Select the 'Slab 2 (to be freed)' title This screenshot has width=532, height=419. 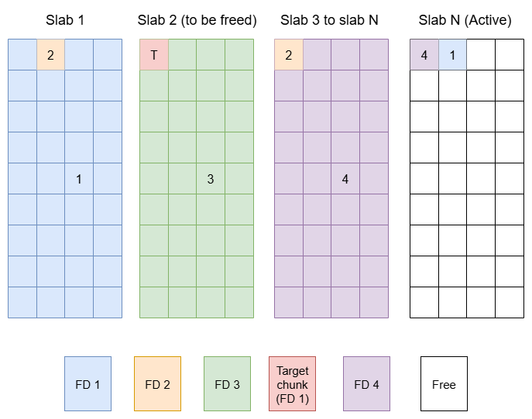point(197,20)
